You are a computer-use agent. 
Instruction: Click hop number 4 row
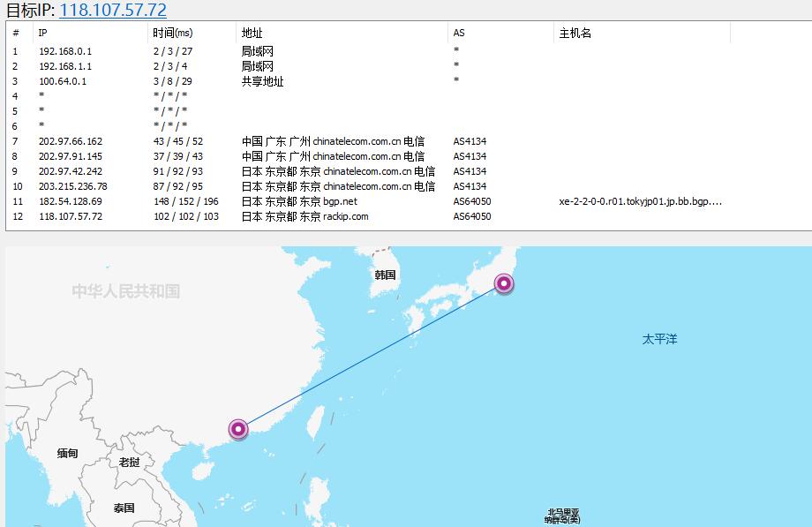(x=15, y=96)
